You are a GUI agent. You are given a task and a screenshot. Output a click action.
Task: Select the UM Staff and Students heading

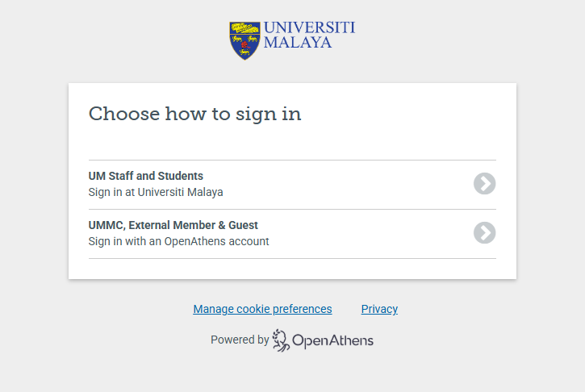[x=146, y=176]
